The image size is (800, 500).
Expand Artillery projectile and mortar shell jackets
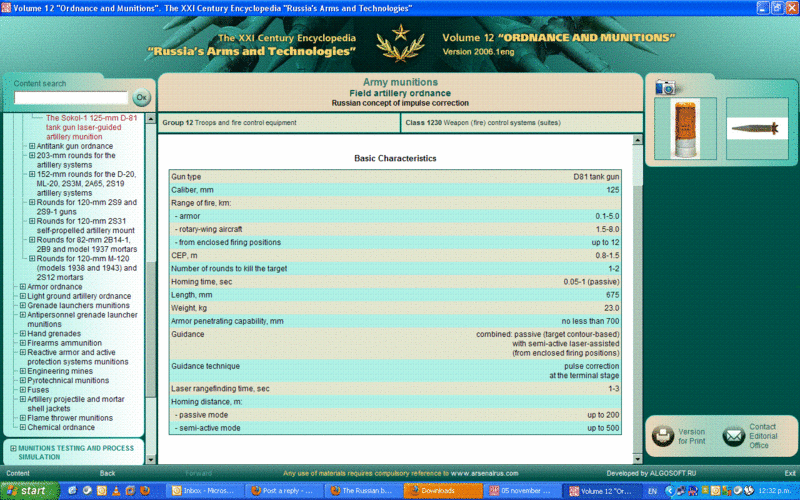click(22, 399)
